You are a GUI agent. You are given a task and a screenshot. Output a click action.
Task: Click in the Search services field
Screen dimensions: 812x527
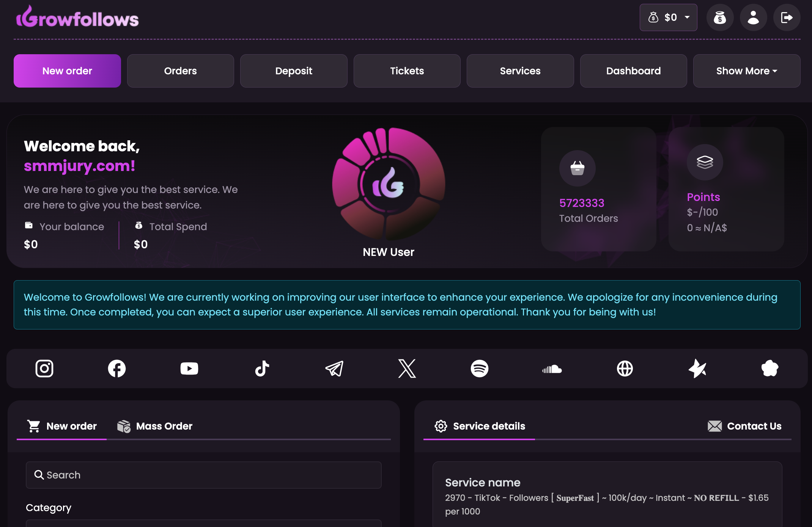click(x=204, y=475)
